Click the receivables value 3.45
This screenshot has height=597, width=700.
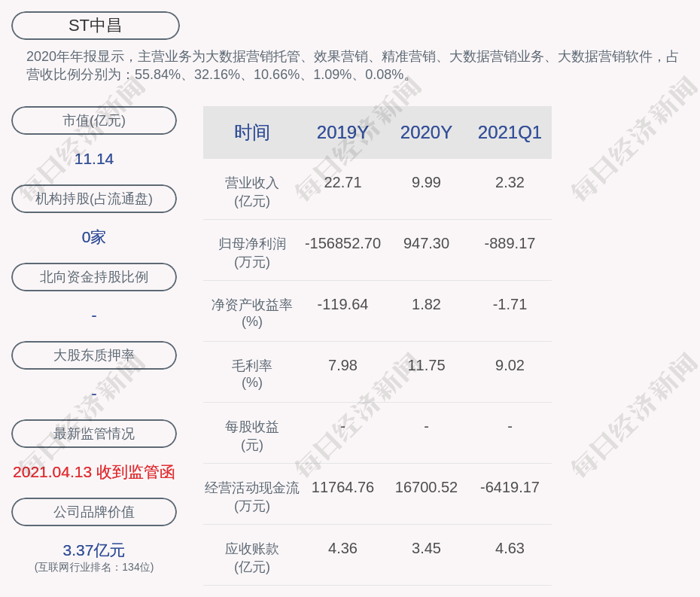point(426,548)
